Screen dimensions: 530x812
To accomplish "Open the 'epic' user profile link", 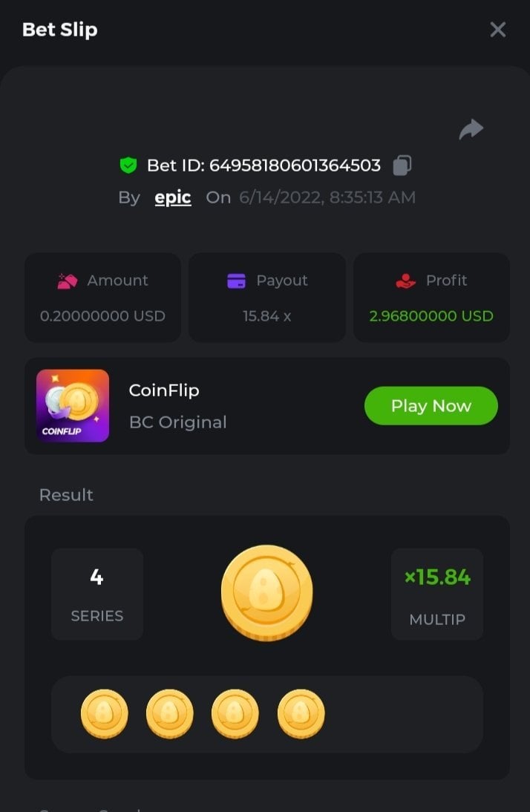I will click(173, 197).
